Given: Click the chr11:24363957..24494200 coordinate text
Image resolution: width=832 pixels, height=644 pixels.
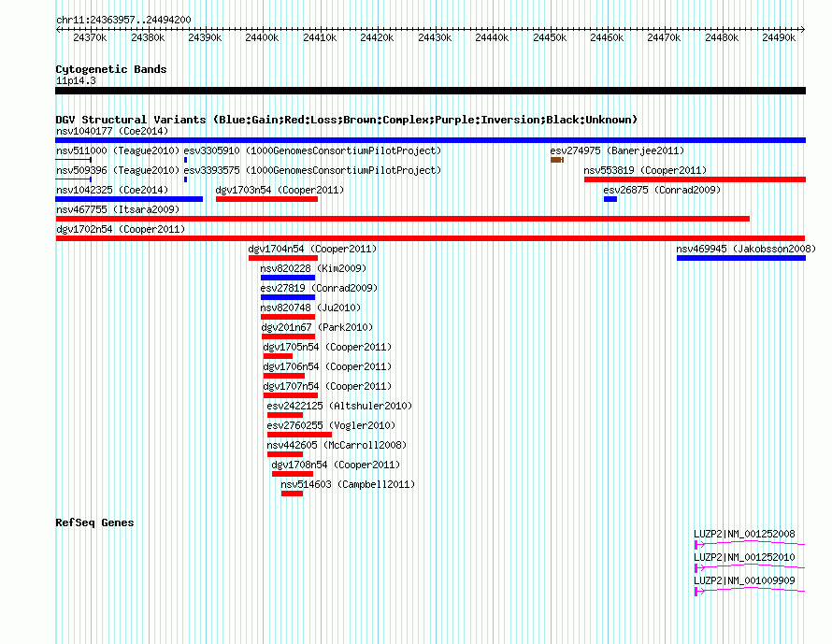Looking at the screenshot, I should point(123,20).
